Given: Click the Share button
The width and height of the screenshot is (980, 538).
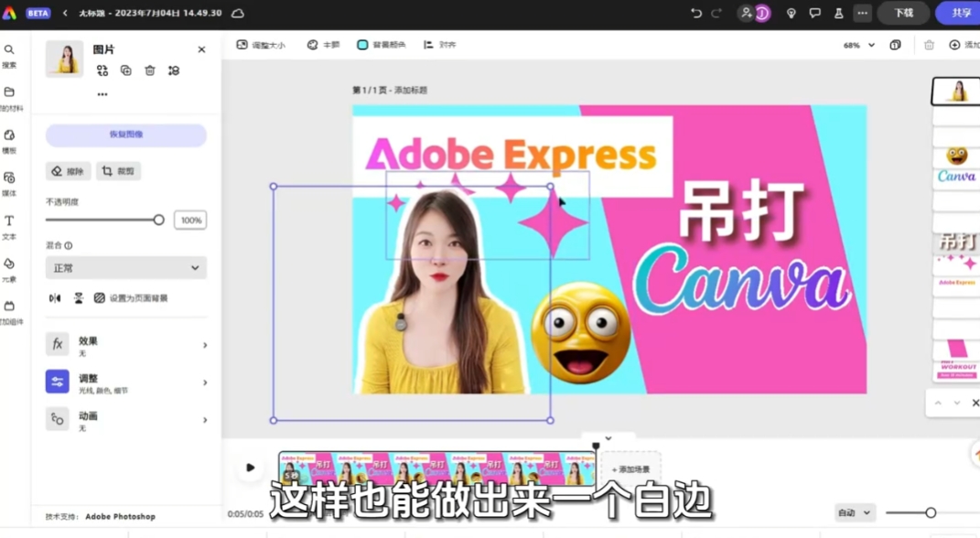Looking at the screenshot, I should (x=959, y=13).
